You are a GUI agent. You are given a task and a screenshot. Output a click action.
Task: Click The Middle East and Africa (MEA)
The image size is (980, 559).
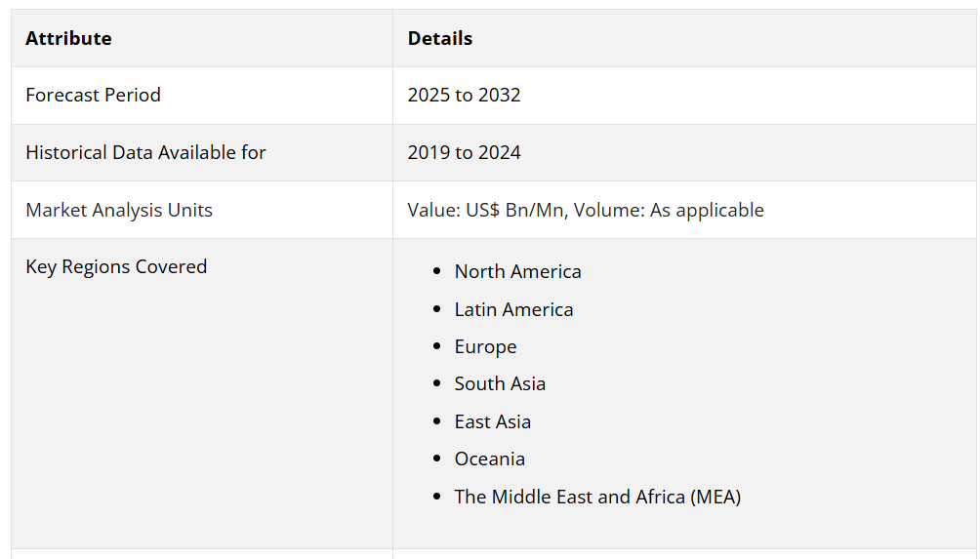(597, 497)
